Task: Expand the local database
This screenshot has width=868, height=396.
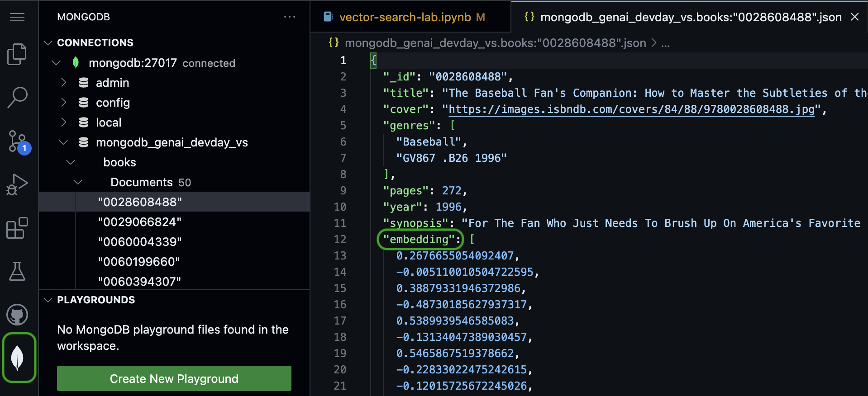Action: coord(63,123)
